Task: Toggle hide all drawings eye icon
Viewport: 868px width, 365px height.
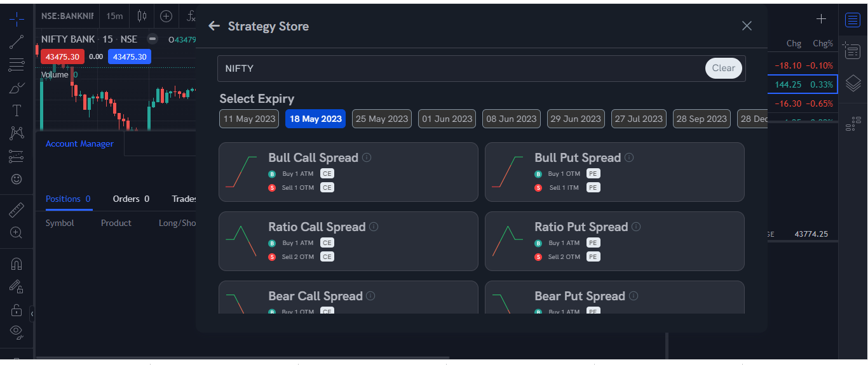Action: [17, 331]
